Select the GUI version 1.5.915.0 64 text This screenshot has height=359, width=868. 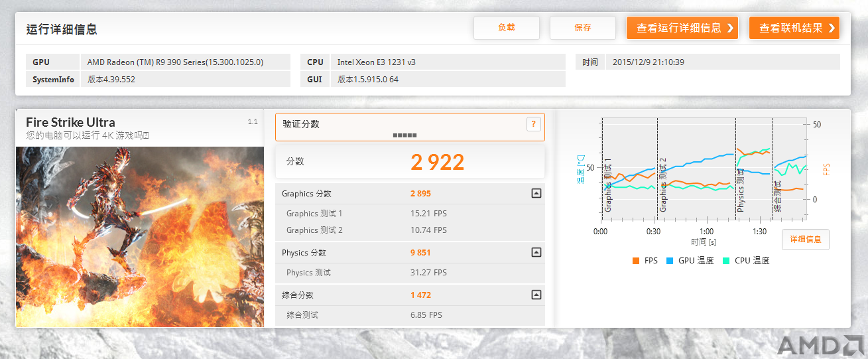368,80
